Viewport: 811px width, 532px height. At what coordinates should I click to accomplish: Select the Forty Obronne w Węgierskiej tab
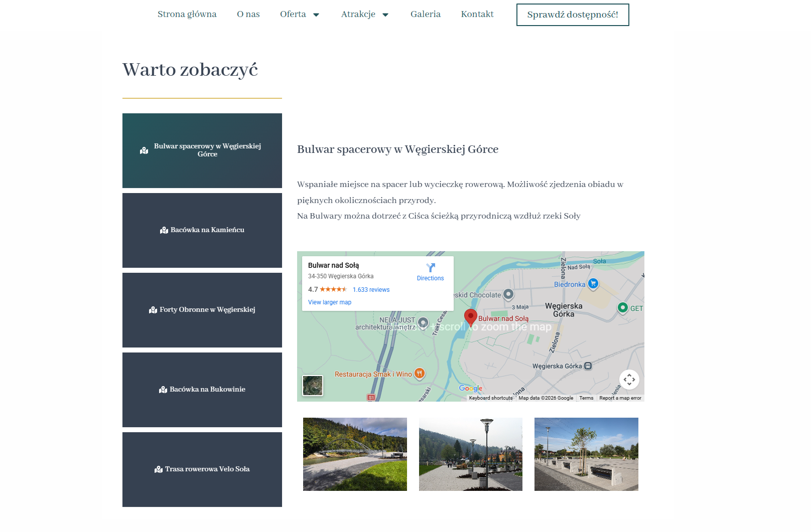(202, 310)
